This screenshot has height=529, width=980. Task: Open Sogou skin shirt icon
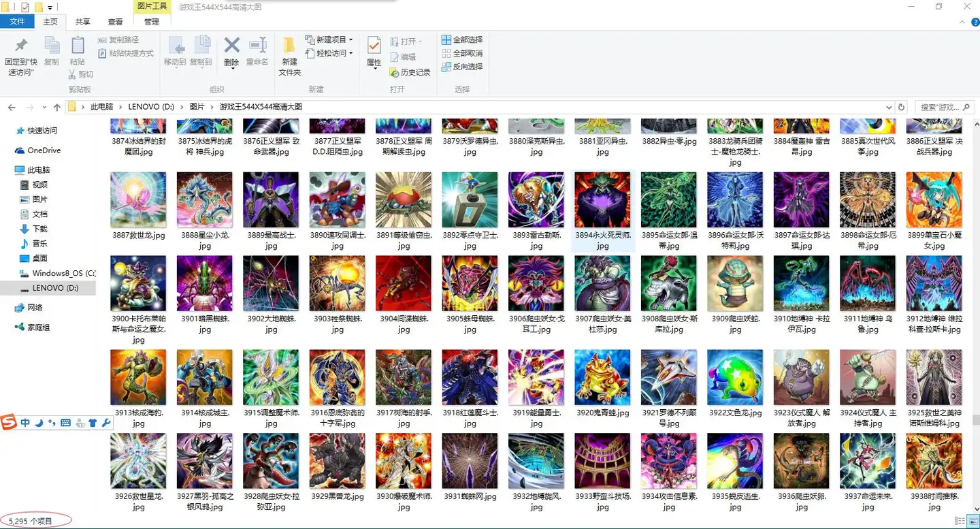[x=93, y=423]
